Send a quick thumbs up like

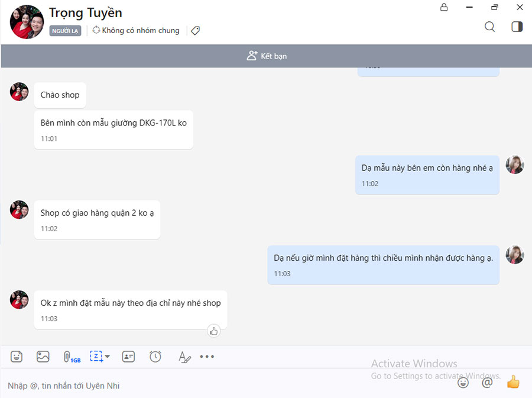pyautogui.click(x=513, y=382)
